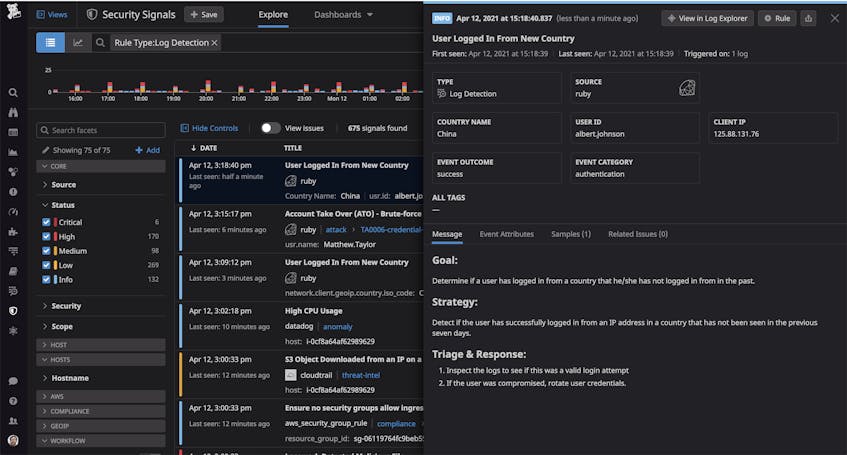This screenshot has height=455, width=847.
Task: Expand the COMPLIANCE facet group
Action: (x=100, y=411)
